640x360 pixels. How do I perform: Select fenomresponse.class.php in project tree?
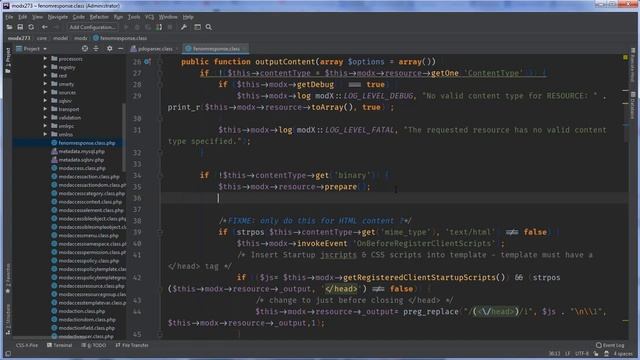click(x=87, y=143)
